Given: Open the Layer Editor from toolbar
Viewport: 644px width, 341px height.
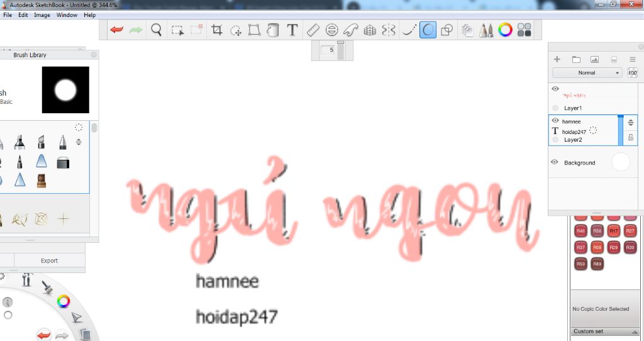Looking at the screenshot, I should point(467,30).
